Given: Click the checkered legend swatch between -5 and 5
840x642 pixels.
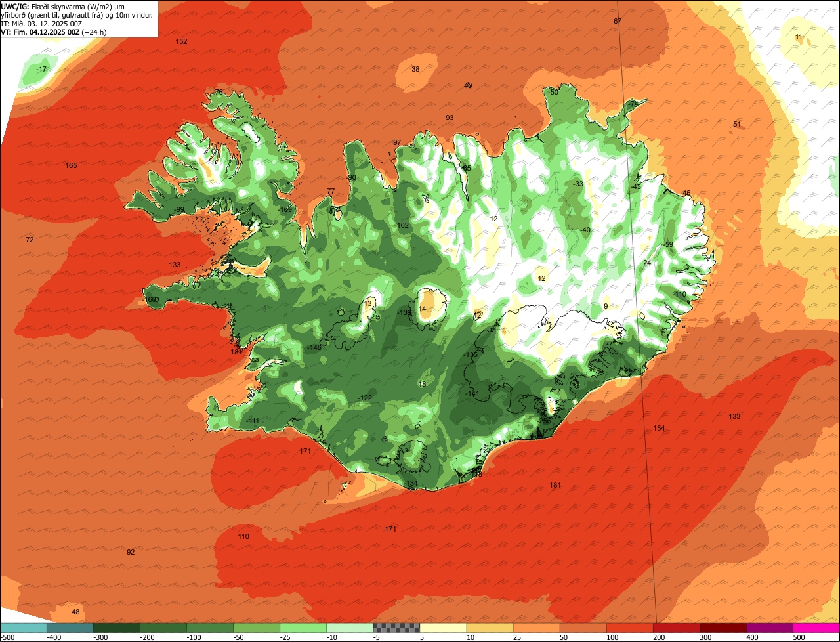Looking at the screenshot, I should pyautogui.click(x=396, y=628).
